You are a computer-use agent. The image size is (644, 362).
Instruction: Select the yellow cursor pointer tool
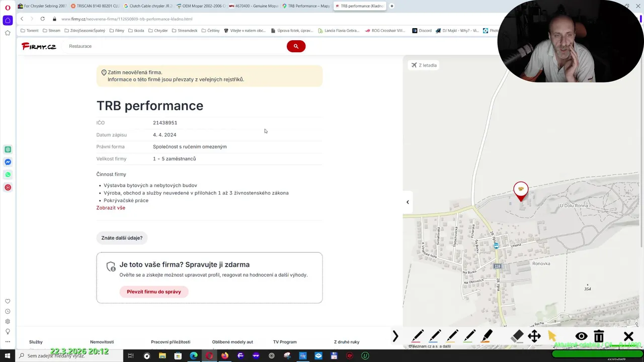click(x=552, y=336)
